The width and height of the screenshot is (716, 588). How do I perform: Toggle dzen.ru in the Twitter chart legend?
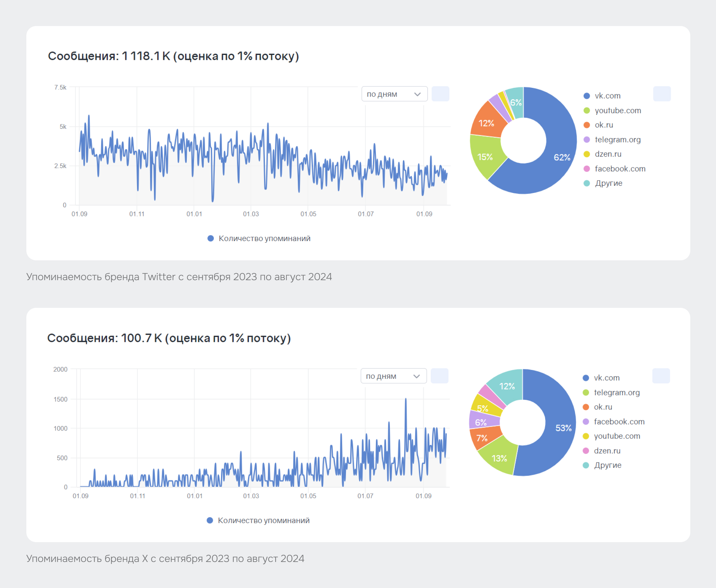(x=602, y=154)
